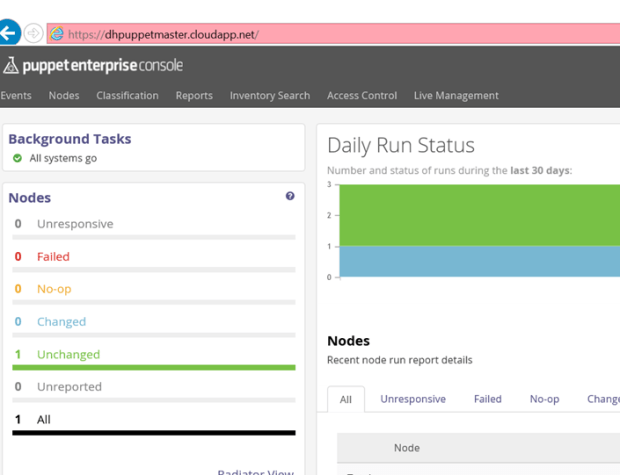Click the green All systems go checkmark
The width and height of the screenshot is (620, 475).
(17, 159)
